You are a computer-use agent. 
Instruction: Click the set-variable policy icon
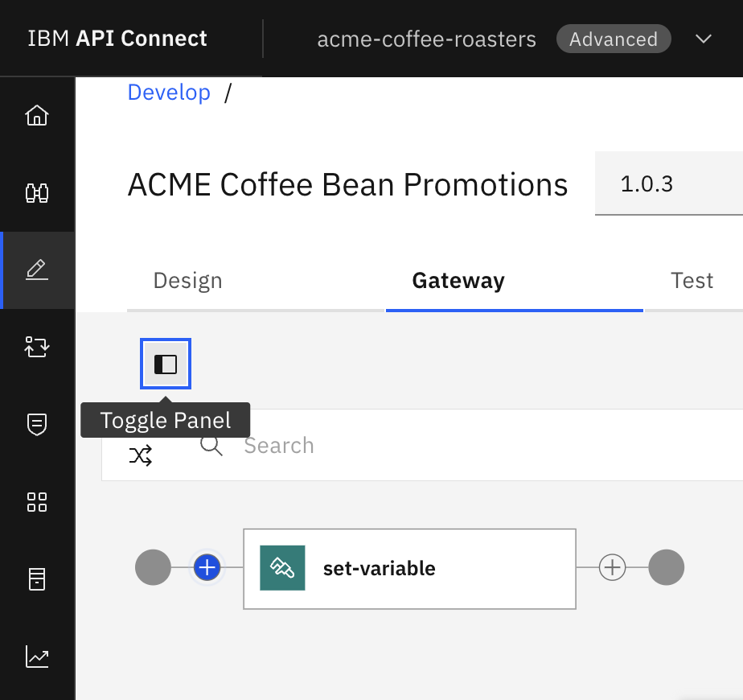point(282,568)
